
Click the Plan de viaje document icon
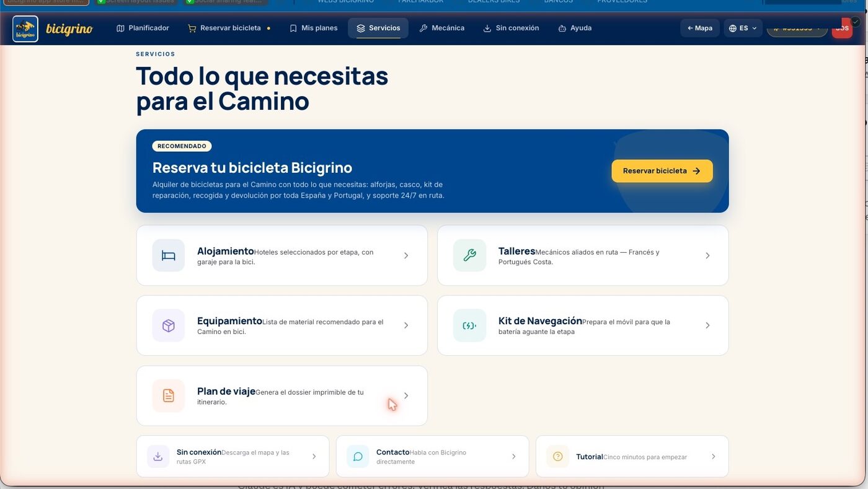169,395
